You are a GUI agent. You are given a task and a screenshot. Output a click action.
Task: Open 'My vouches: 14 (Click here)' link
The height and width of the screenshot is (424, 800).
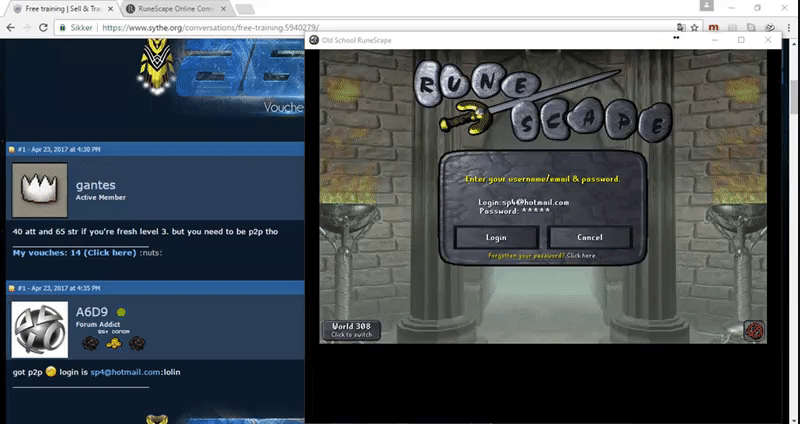point(74,253)
